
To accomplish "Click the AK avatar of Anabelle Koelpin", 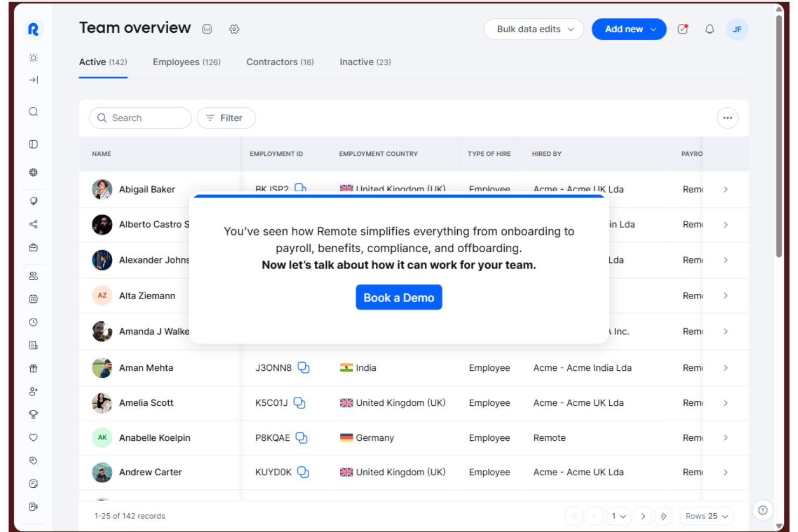I will click(102, 438).
